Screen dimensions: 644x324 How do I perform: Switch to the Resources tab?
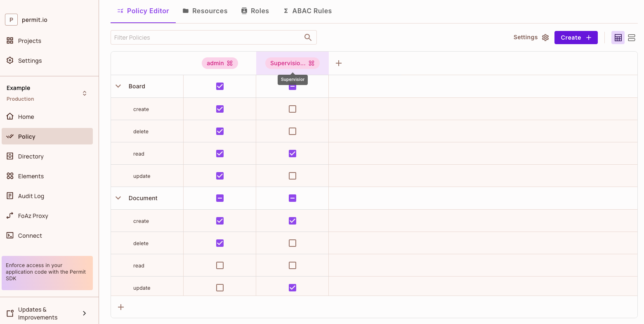205,11
